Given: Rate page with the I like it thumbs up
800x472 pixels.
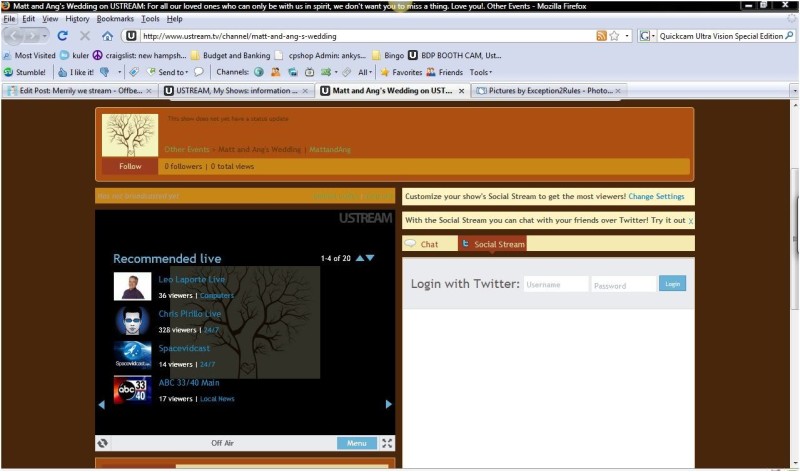Looking at the screenshot, I should tap(76, 72).
